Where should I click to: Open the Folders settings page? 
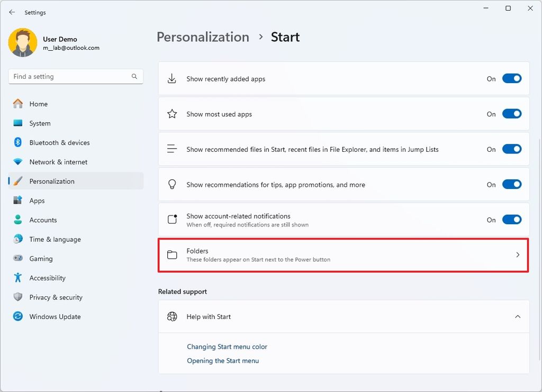[x=344, y=254]
